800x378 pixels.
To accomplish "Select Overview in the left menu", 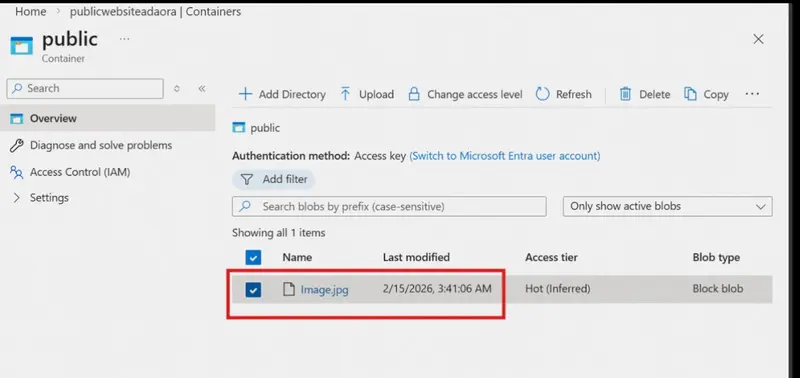I will pos(107,118).
